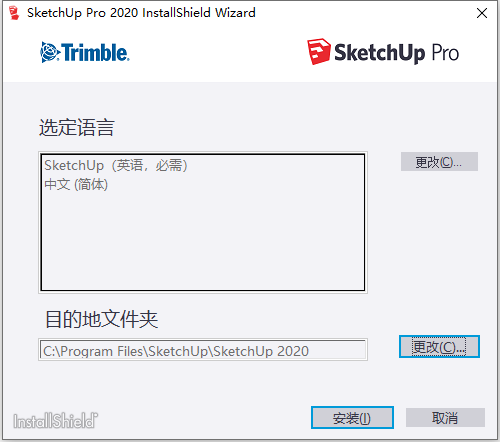500x442 pixels.
Task: Change destination folder via 更改(C)... button
Action: [439, 347]
